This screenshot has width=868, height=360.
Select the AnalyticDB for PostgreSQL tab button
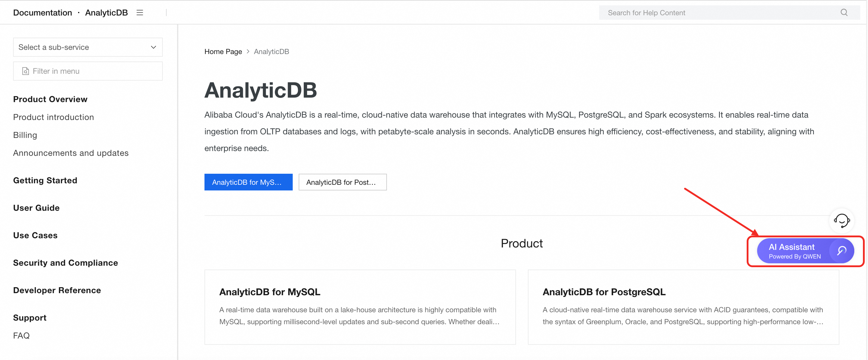pyautogui.click(x=342, y=182)
